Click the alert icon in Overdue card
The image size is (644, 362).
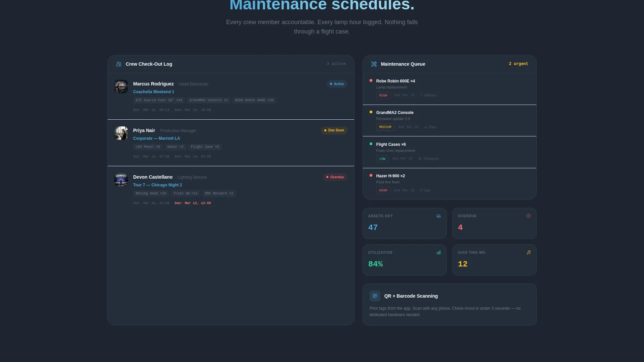[529, 216]
